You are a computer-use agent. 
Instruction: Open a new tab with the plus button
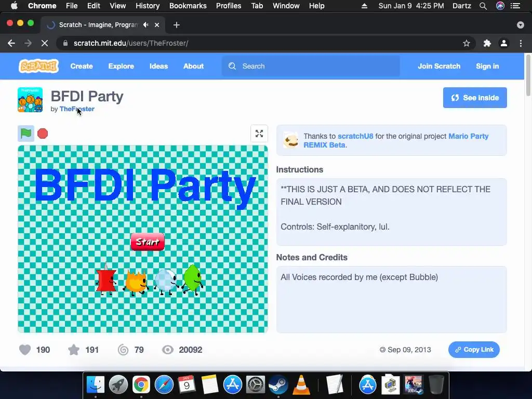click(x=177, y=25)
